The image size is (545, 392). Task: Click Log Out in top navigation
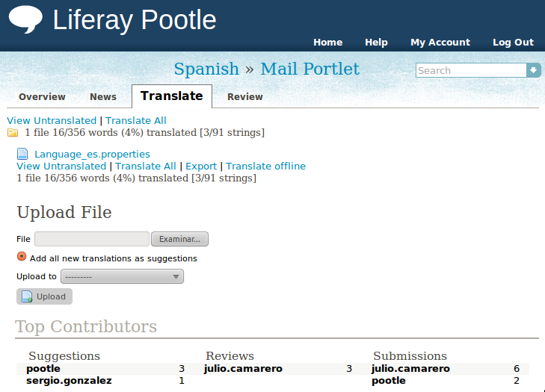click(513, 43)
